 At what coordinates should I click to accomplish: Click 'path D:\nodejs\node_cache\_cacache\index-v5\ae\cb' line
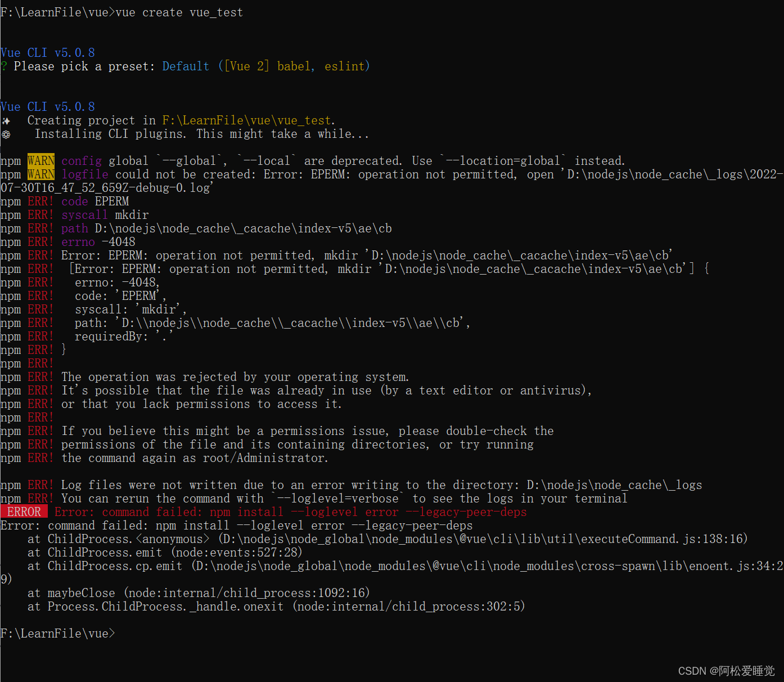(x=196, y=228)
